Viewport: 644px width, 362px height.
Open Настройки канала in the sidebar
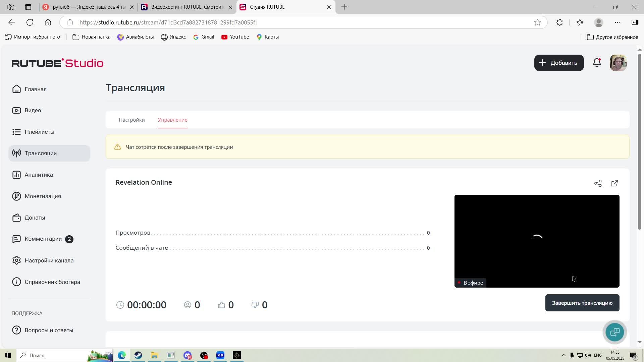pyautogui.click(x=49, y=261)
